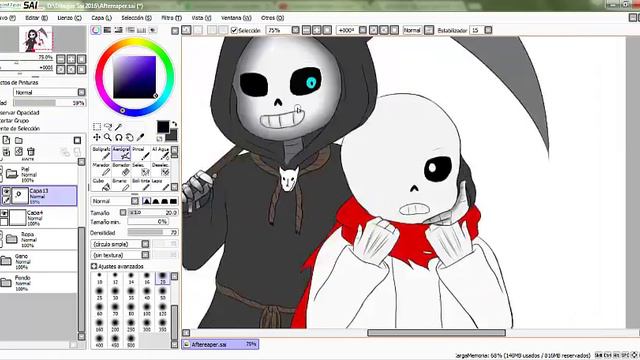Select the Deselec. deselect pen tool
The width and height of the screenshot is (640, 360).
pos(160,169)
